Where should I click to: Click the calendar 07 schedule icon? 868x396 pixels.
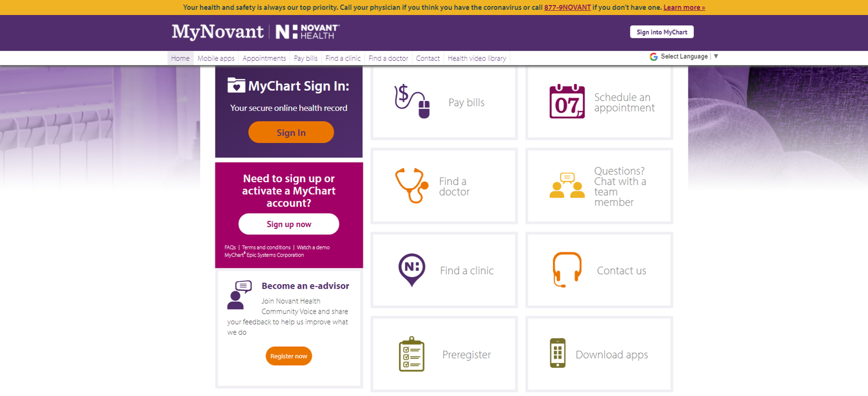click(567, 101)
